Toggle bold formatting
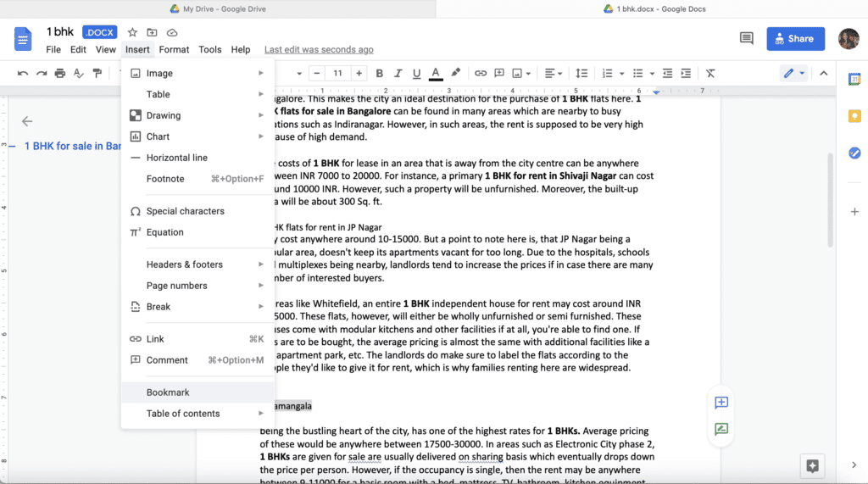This screenshot has width=868, height=484. click(x=379, y=74)
